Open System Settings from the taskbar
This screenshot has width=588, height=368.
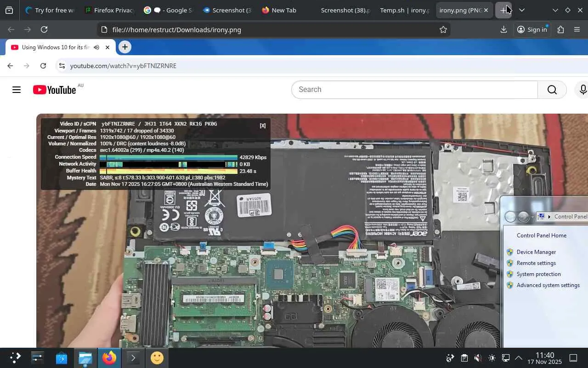(37, 357)
